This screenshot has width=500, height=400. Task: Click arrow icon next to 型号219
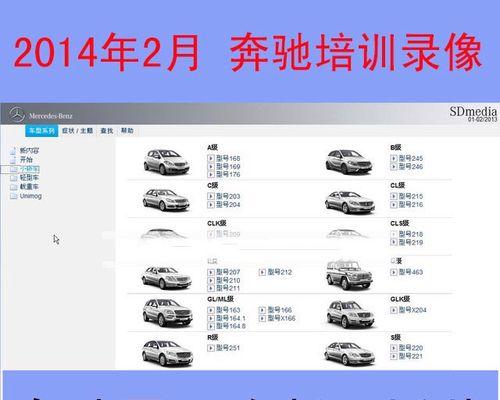coord(394,242)
